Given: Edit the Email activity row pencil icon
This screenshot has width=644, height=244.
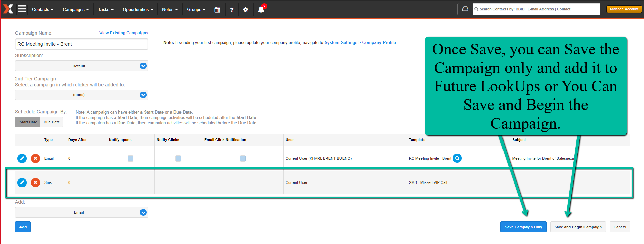Looking at the screenshot, I should point(22,158).
